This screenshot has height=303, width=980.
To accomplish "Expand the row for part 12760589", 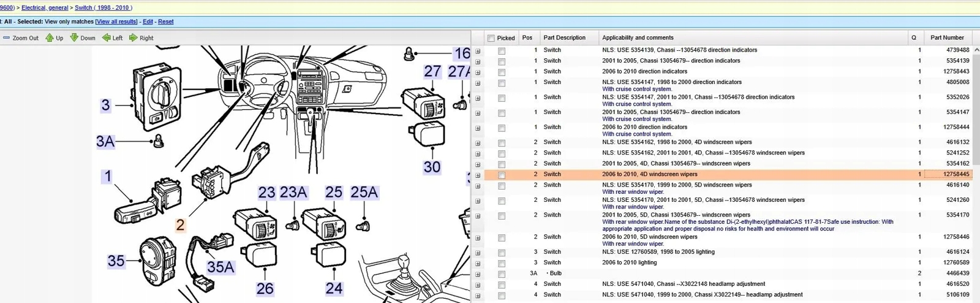I will [x=478, y=264].
